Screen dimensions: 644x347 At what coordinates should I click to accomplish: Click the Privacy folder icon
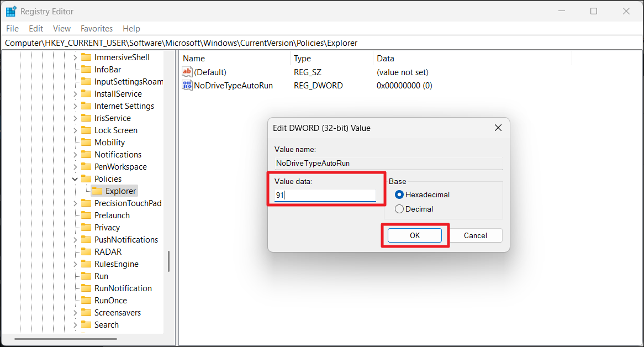[x=86, y=228]
